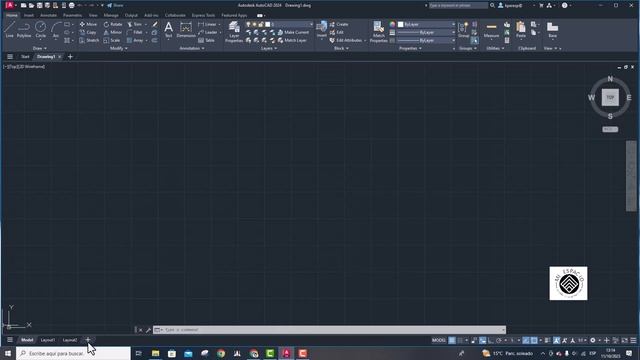640x360 pixels.
Task: Expand the Layers panel
Action: point(269,48)
